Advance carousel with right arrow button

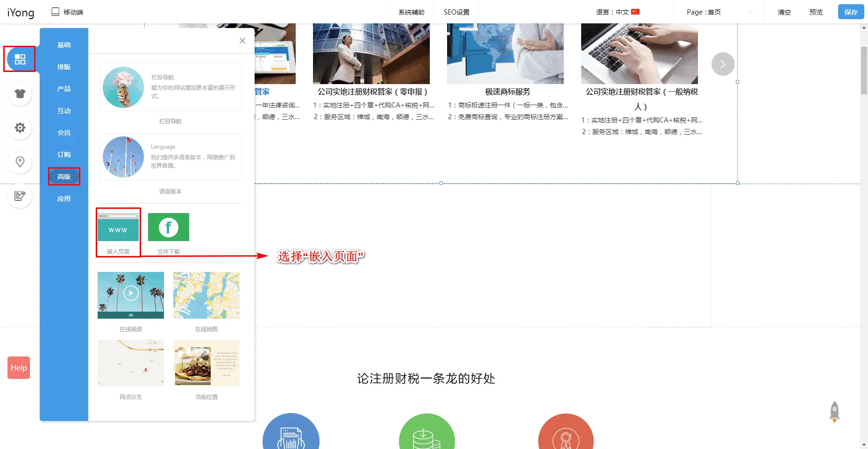723,64
